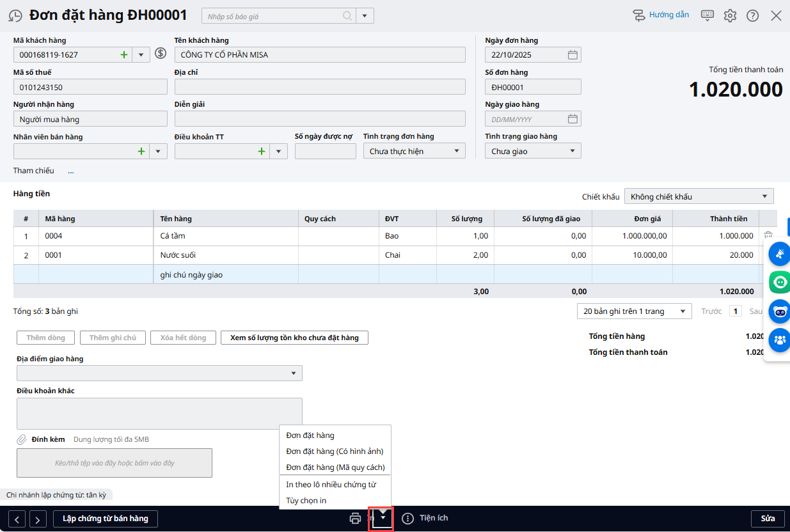The width and height of the screenshot is (790, 532).
Task: Click the green plus in Mã khách hàng
Action: tap(124, 55)
